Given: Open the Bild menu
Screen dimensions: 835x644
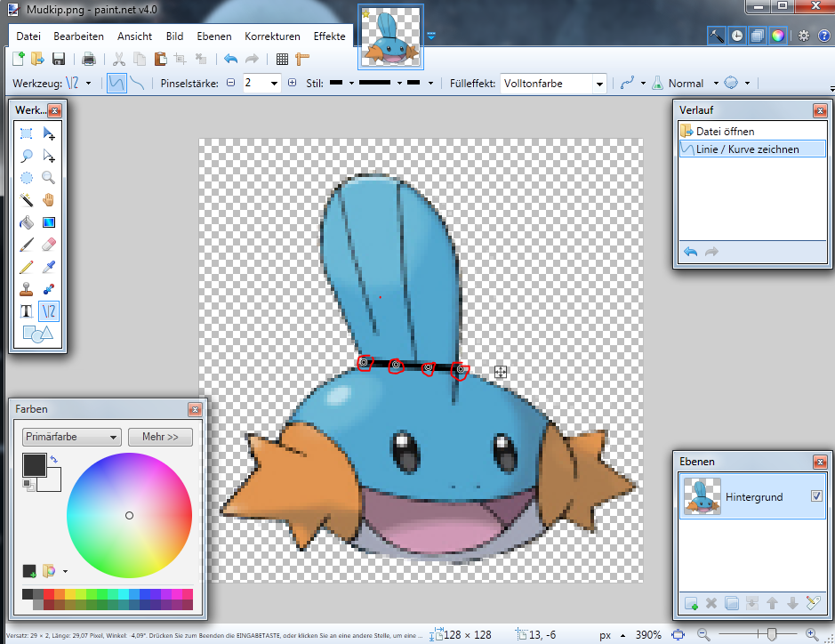Looking at the screenshot, I should (174, 36).
